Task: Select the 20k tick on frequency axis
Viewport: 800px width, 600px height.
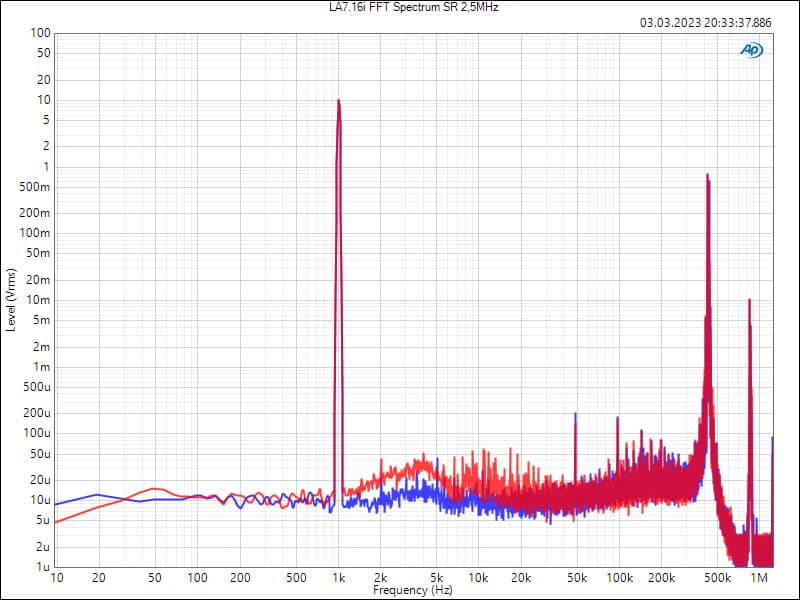Action: 520,578
